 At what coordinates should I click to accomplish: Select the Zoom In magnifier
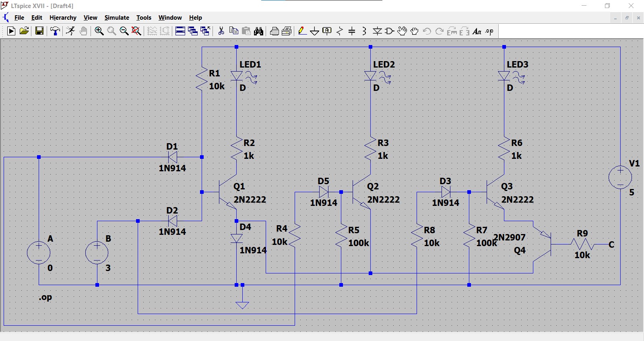tap(99, 31)
